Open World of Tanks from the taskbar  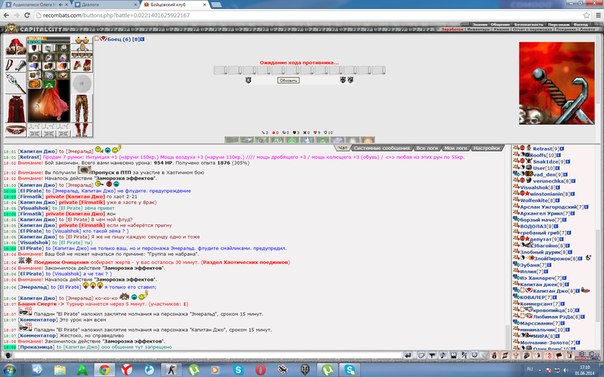(305, 370)
